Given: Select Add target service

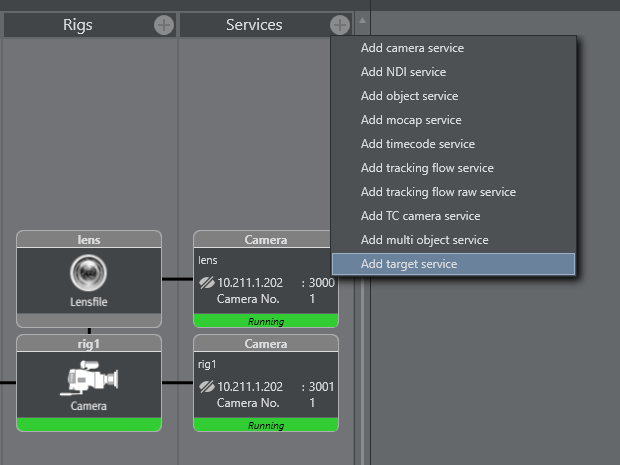Looking at the screenshot, I should (x=409, y=264).
